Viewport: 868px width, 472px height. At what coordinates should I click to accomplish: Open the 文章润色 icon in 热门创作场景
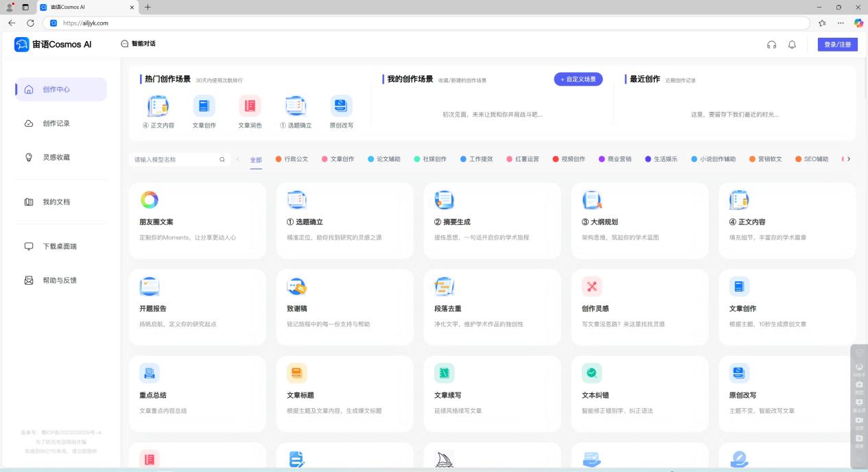[250, 106]
